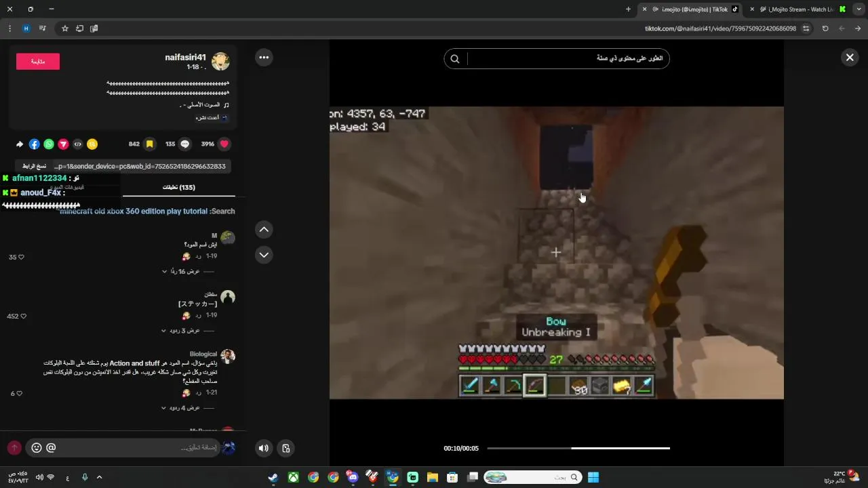Click the yellow repost icon
Viewport: 868px width, 488px height.
point(92,144)
